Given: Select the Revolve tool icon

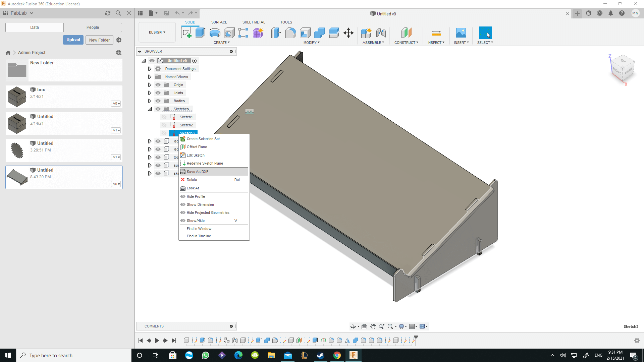Looking at the screenshot, I should [x=215, y=33].
